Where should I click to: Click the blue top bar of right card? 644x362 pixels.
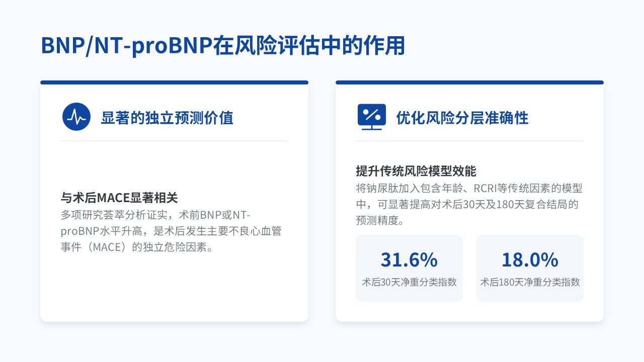click(469, 82)
